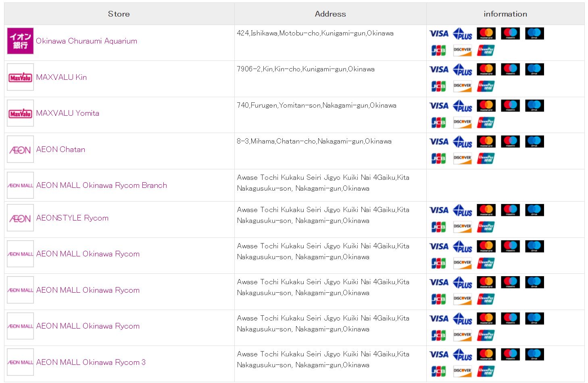Click the Cirrus icon in the AEON Chatan row

click(x=534, y=142)
